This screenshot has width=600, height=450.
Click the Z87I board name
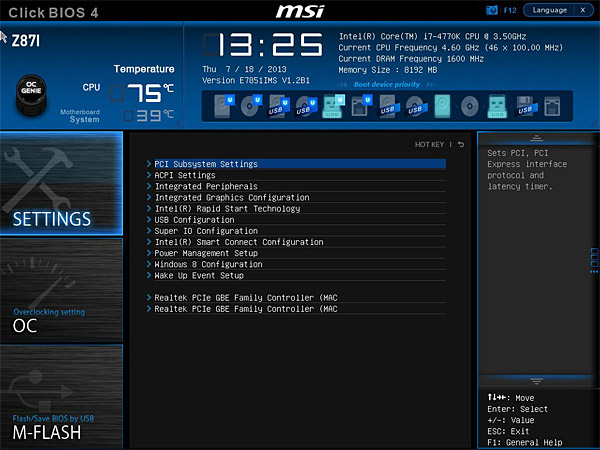[25, 41]
